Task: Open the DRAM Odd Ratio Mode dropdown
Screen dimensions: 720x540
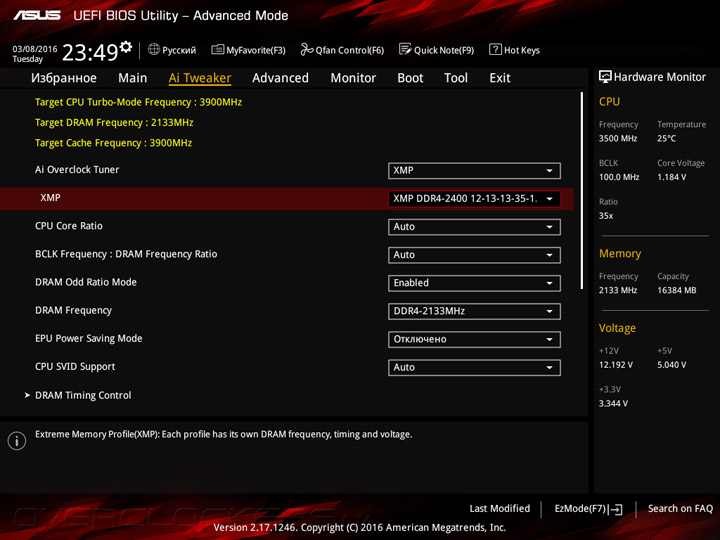Action: coord(474,283)
